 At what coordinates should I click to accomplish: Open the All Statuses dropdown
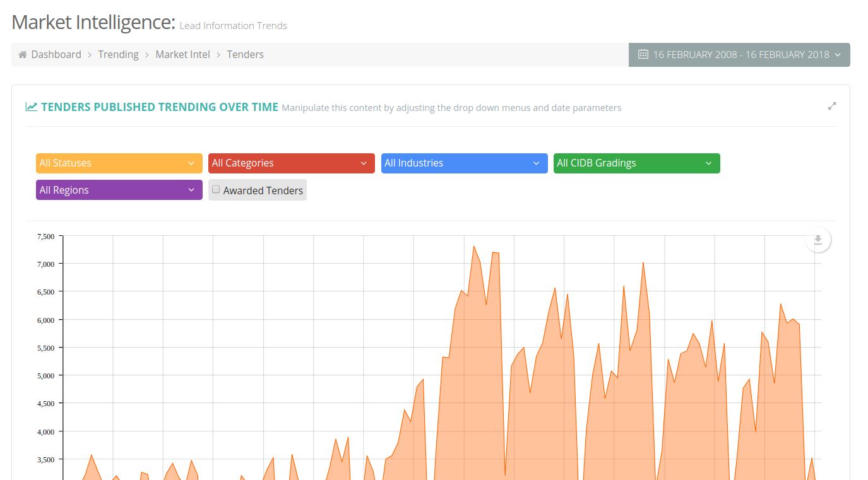pyautogui.click(x=119, y=163)
